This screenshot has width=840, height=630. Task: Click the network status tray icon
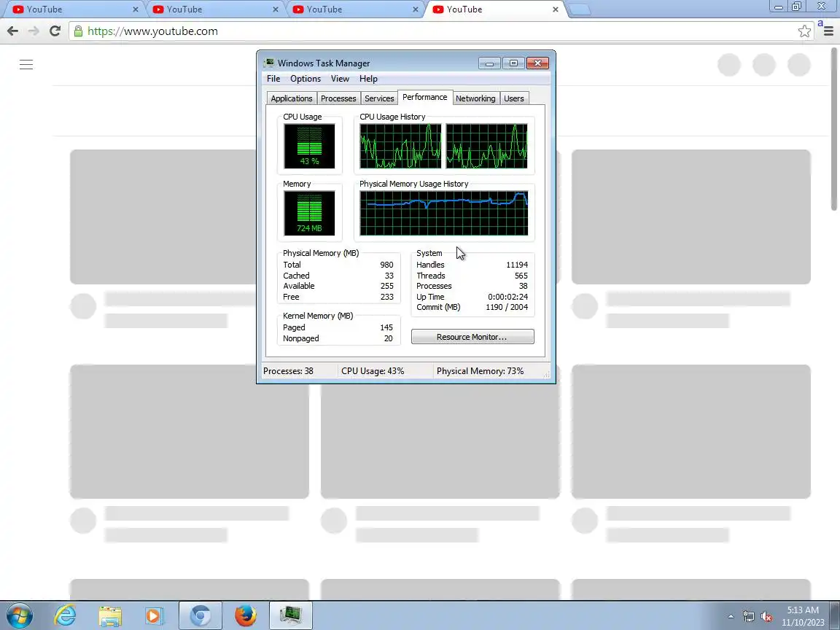click(748, 617)
